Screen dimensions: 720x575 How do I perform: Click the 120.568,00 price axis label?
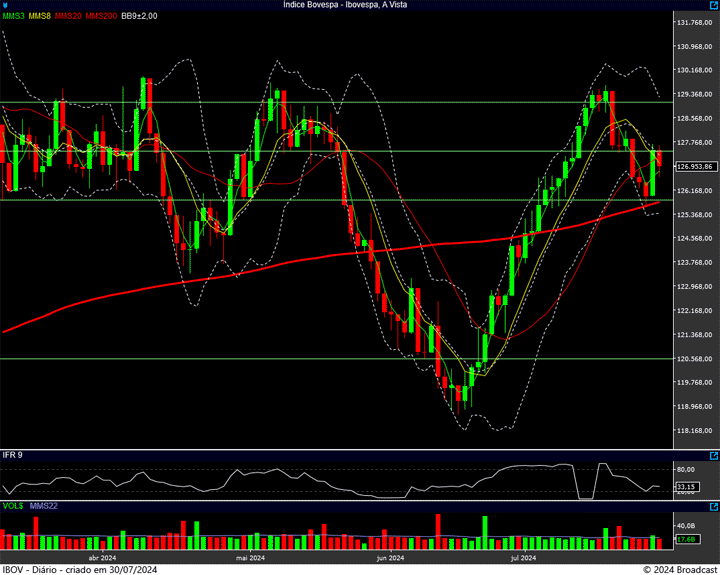pyautogui.click(x=694, y=359)
